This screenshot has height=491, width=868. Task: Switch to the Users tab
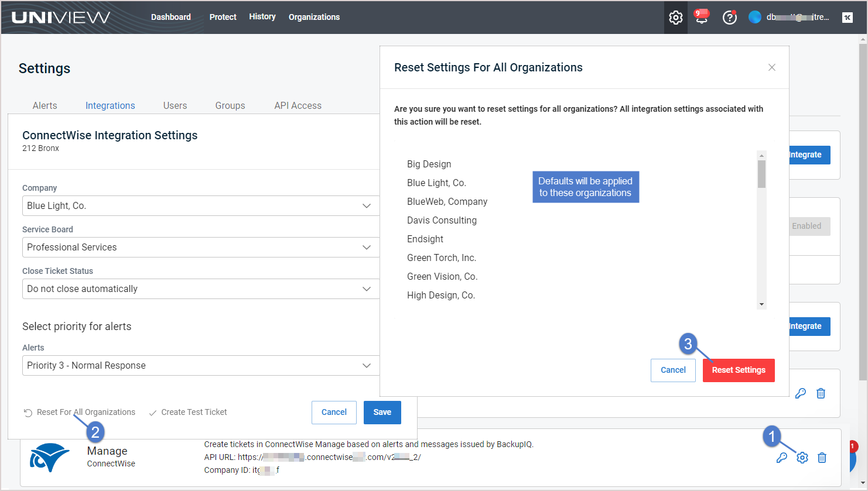[x=175, y=105]
